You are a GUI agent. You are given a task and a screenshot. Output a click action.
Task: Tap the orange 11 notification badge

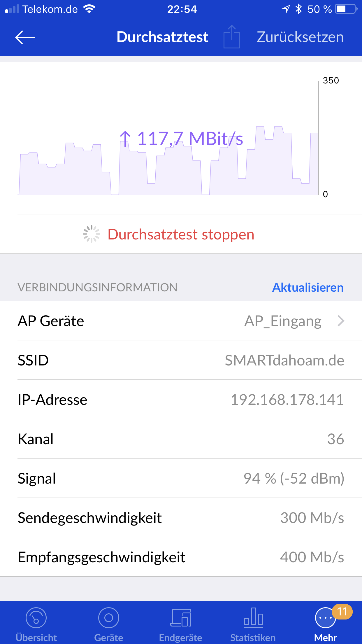click(342, 611)
